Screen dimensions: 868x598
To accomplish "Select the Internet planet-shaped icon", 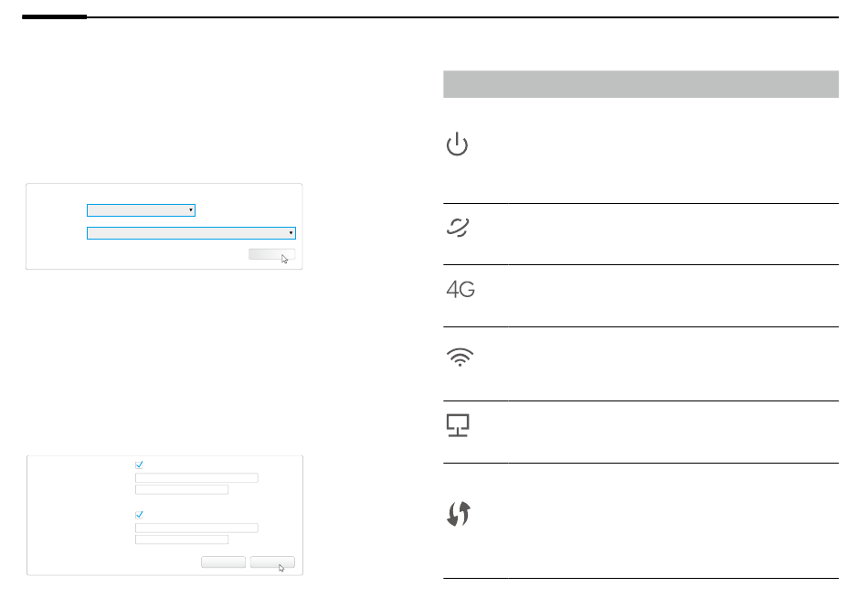I will (458, 228).
